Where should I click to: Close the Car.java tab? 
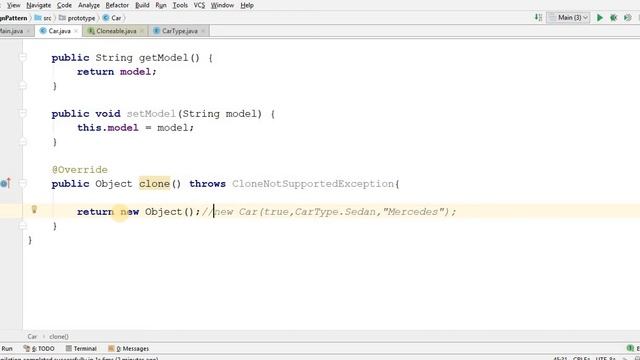point(76,31)
